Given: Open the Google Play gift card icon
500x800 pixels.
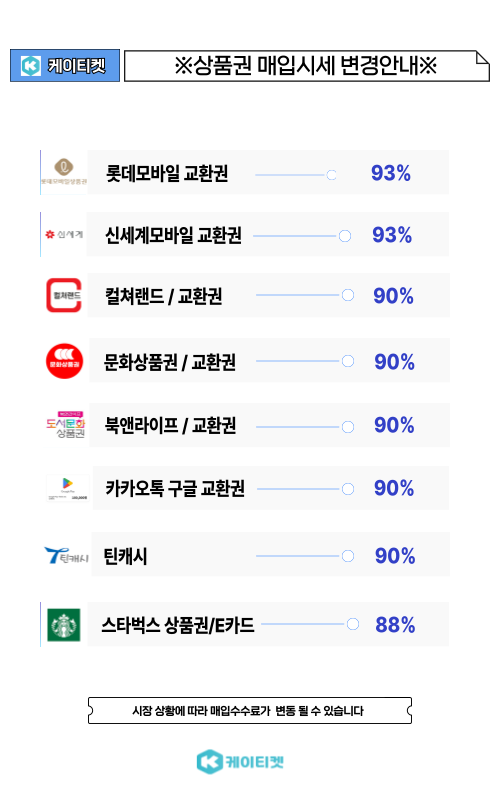Looking at the screenshot, I should click(67, 488).
